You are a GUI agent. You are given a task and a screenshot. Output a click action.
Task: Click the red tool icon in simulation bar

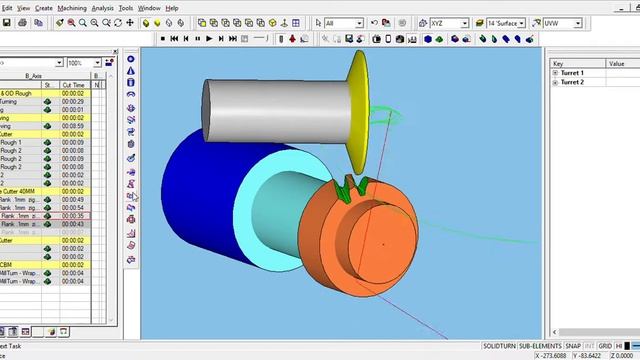[x=292, y=39]
